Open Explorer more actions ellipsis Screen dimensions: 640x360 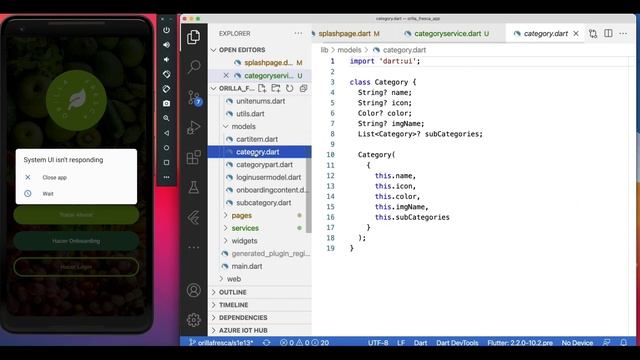(x=298, y=33)
